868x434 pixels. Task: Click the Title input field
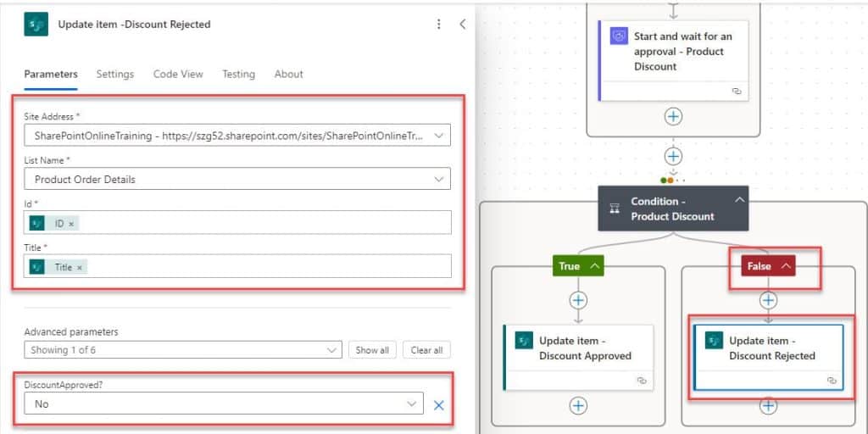tap(237, 266)
